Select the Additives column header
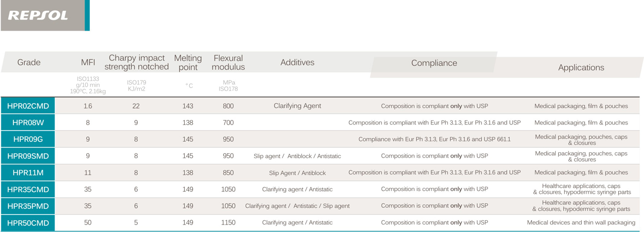 point(297,62)
